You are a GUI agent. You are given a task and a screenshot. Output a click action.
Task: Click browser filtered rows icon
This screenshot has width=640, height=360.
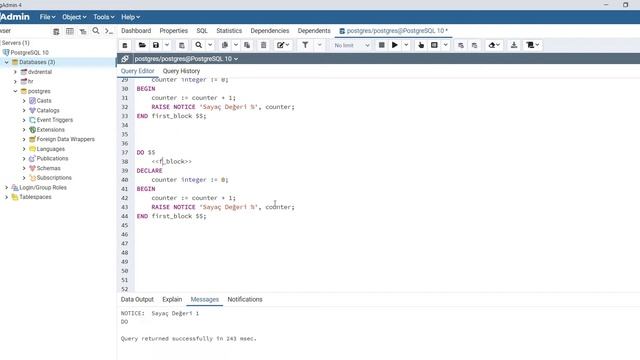point(83,31)
